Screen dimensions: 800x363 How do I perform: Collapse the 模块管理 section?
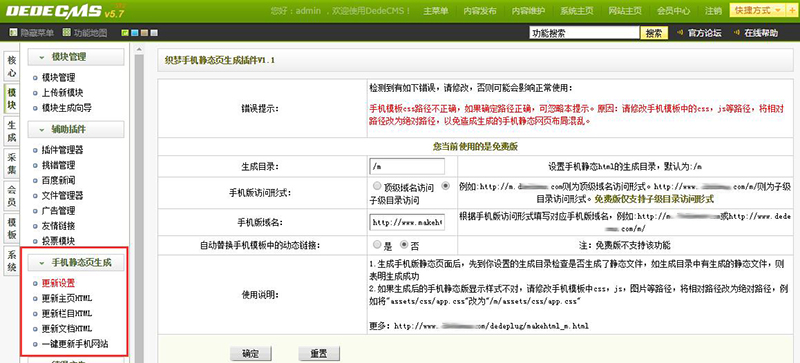(x=42, y=57)
